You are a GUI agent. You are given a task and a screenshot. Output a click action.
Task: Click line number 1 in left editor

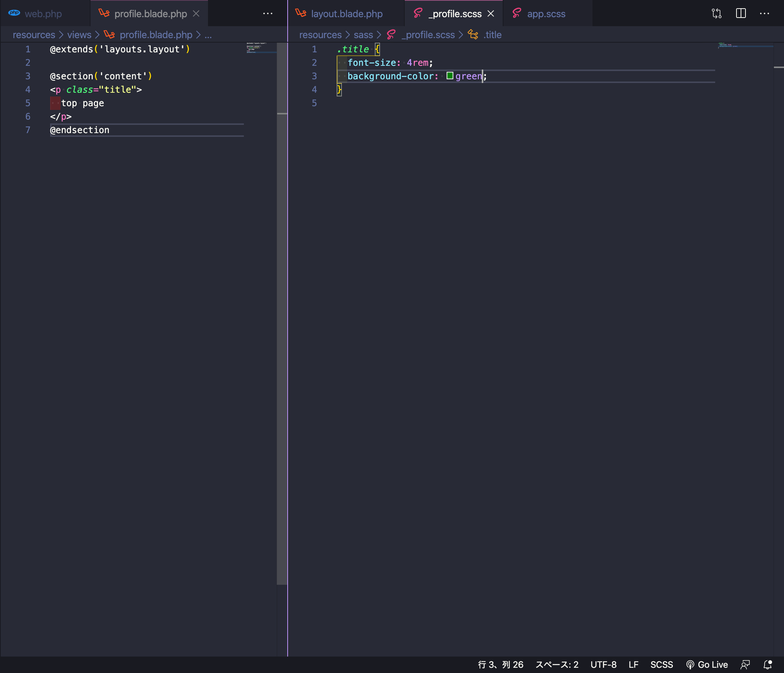(x=28, y=49)
